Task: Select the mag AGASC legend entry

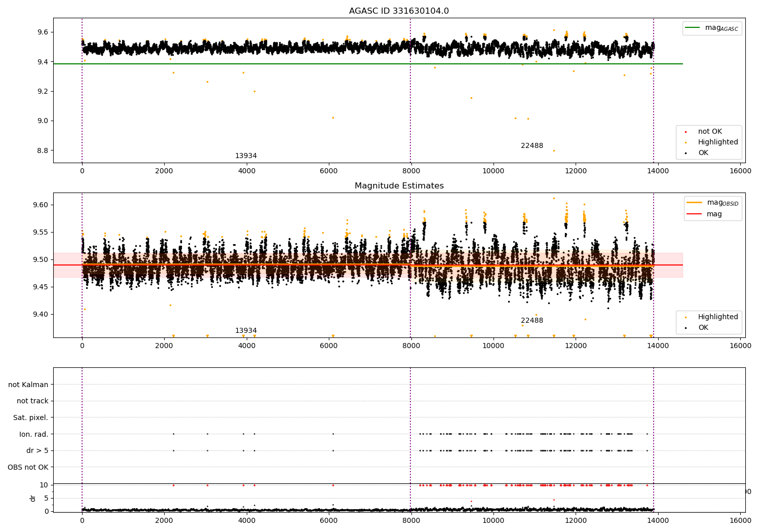Action: pyautogui.click(x=712, y=28)
